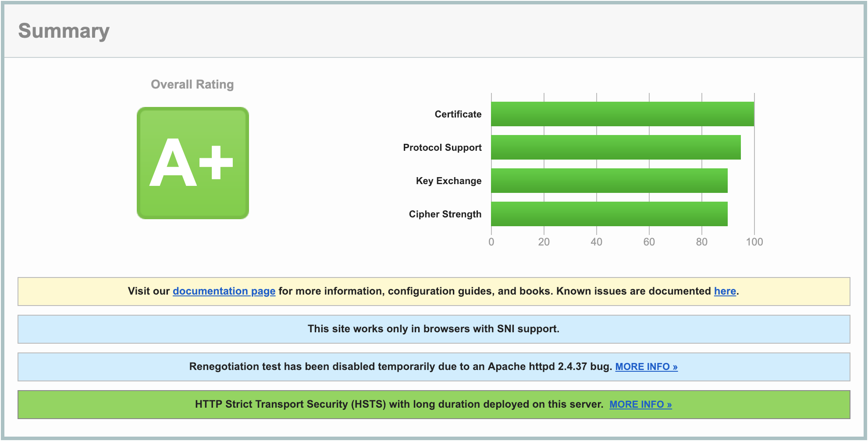
Task: Click the Overall Rating label
Action: [192, 84]
